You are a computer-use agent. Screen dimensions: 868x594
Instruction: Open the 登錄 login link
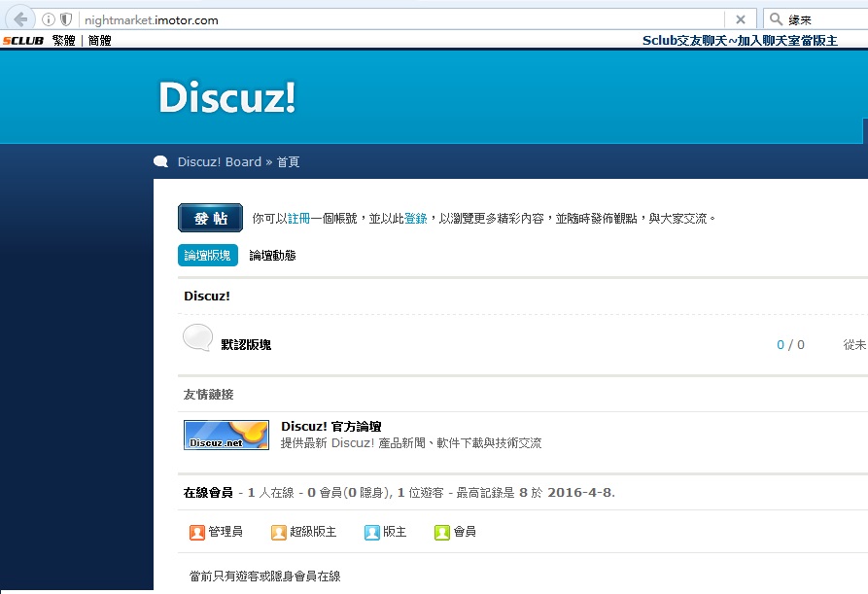[x=415, y=218]
